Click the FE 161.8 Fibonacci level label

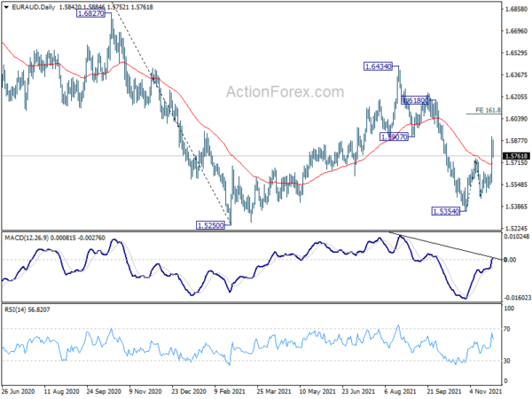[488, 110]
